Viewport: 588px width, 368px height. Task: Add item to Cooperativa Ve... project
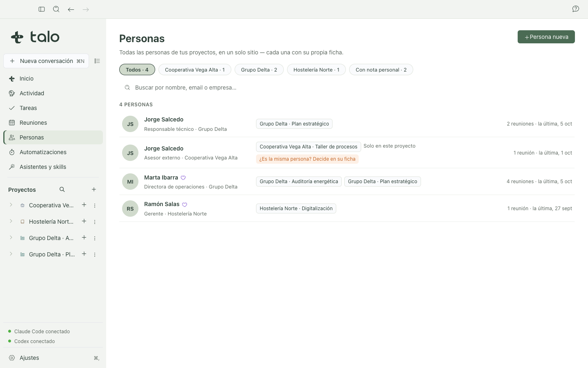(x=84, y=205)
